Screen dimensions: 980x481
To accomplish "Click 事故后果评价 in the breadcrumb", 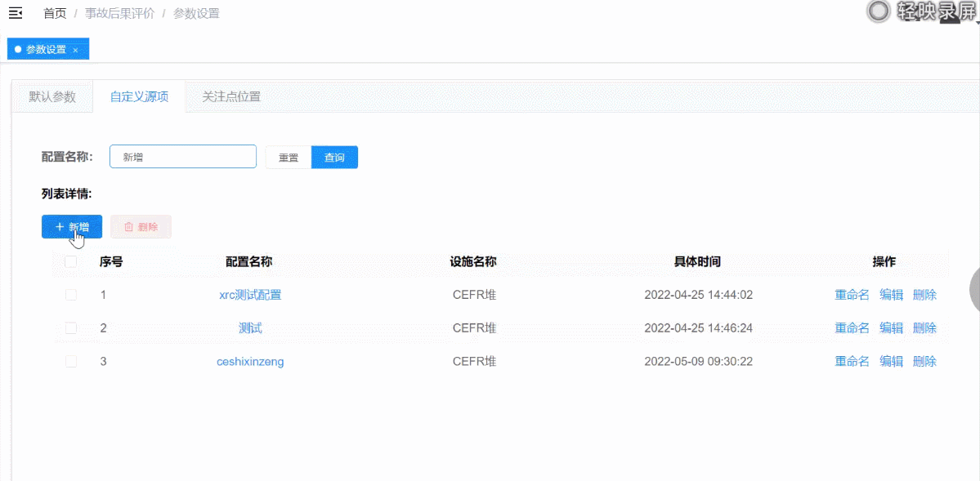I will pyautogui.click(x=120, y=13).
